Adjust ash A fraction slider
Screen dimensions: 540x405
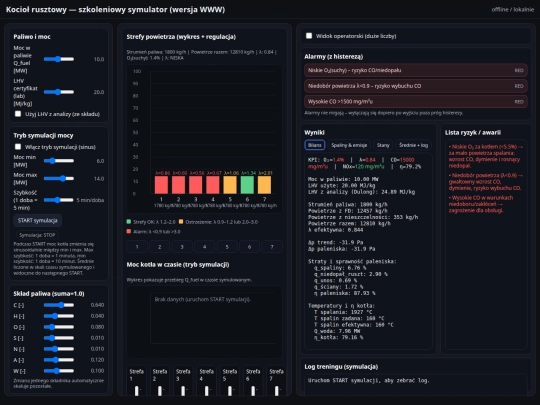(x=59, y=360)
